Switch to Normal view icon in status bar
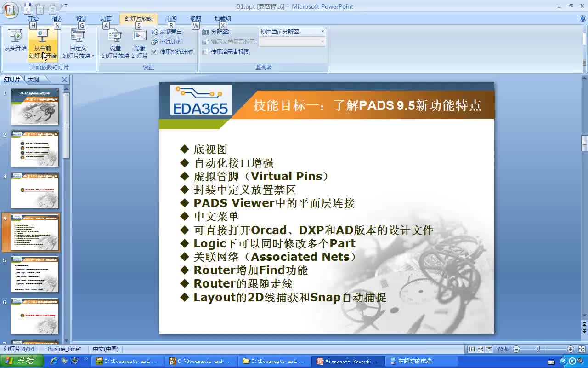588x368 pixels. [472, 349]
